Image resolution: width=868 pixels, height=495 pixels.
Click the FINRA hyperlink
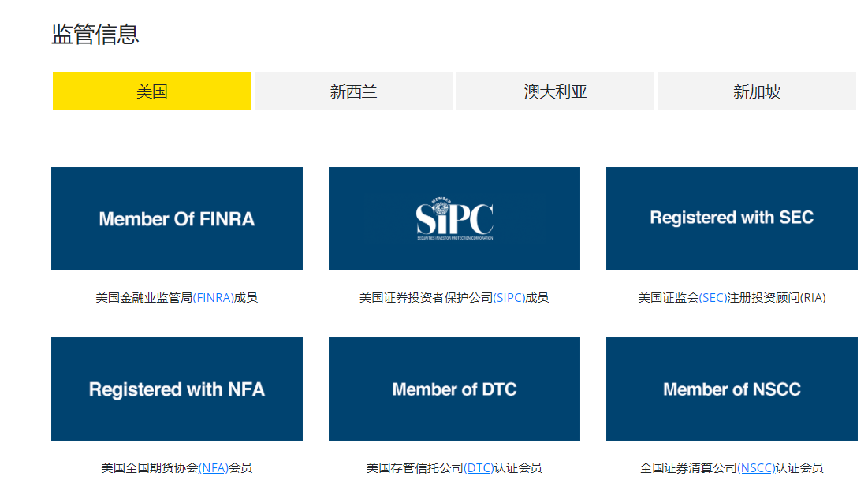(x=213, y=298)
